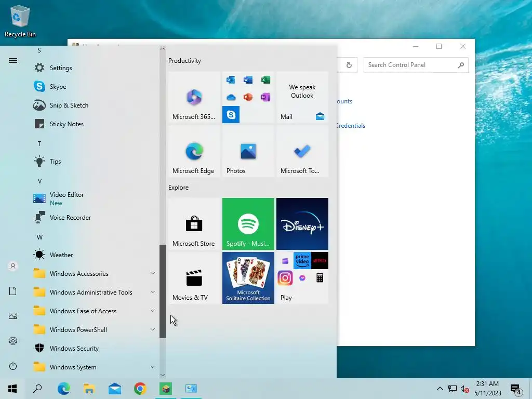Launch Skype from the app list
This screenshot has height=399, width=532.
[95, 87]
